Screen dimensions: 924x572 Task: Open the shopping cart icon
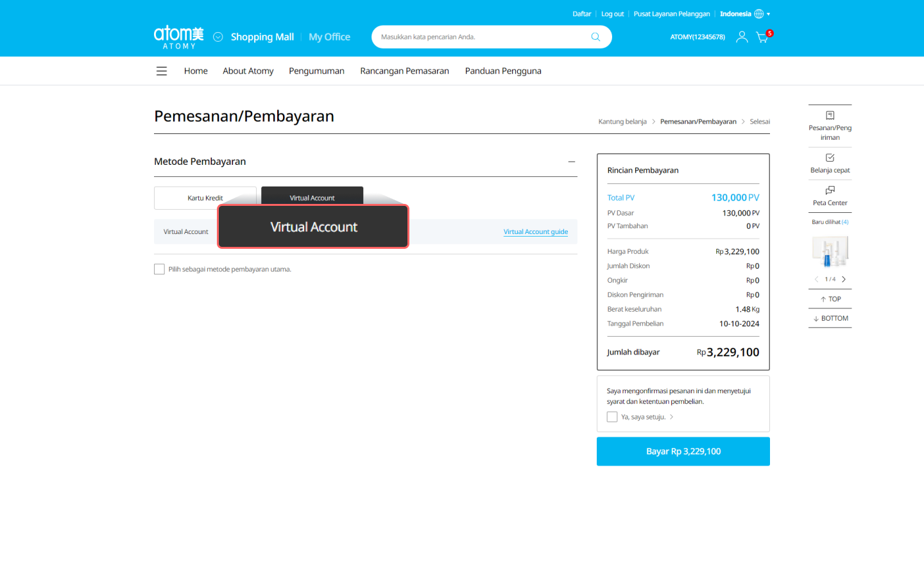tap(762, 37)
